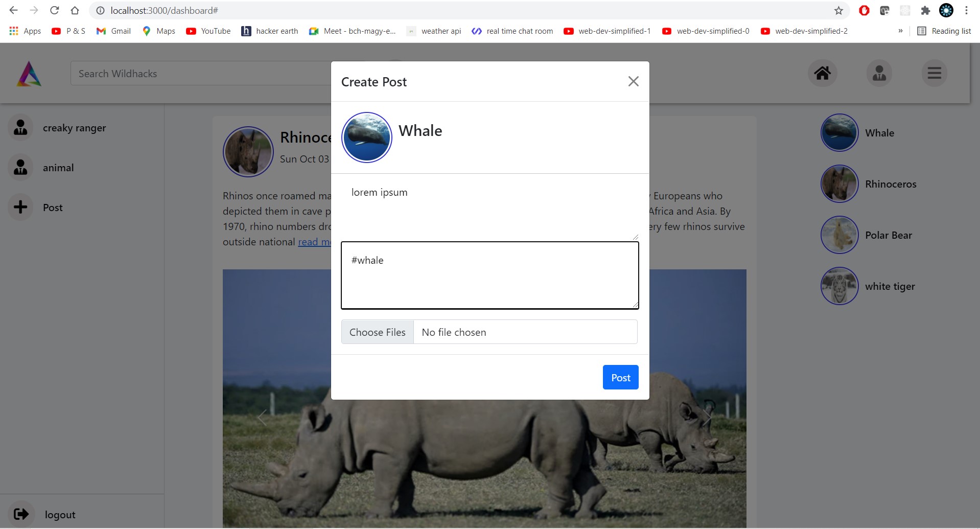The image size is (980, 529).
Task: Open the 'web-dev-simplified-2' bookmark
Action: point(804,31)
